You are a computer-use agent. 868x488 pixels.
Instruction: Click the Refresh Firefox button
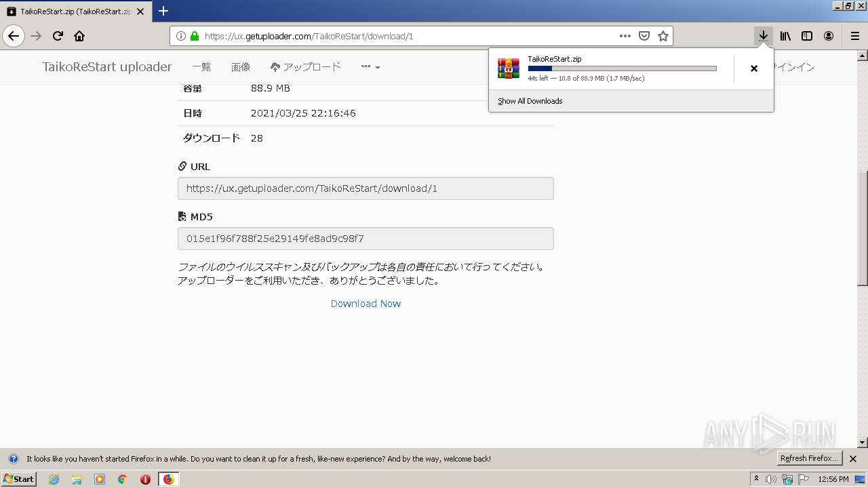(810, 458)
